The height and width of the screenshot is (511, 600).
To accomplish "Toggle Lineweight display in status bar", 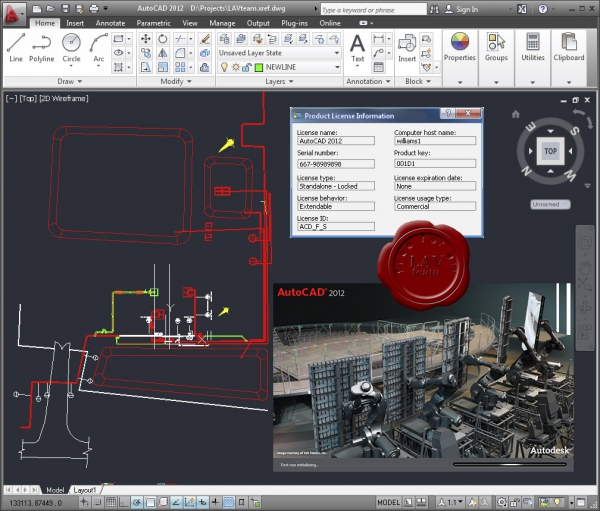I will (215, 502).
